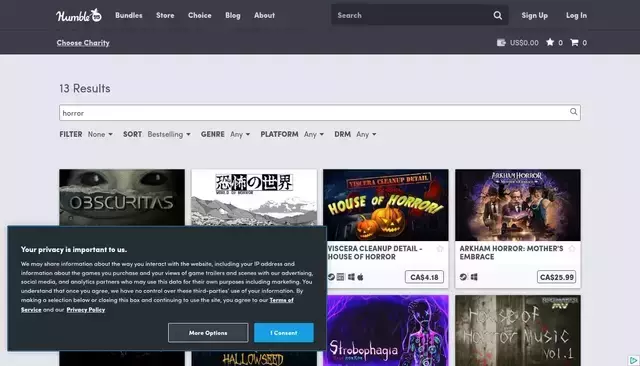Wishlist Viscera Cleanup Detail with star

tap(440, 249)
